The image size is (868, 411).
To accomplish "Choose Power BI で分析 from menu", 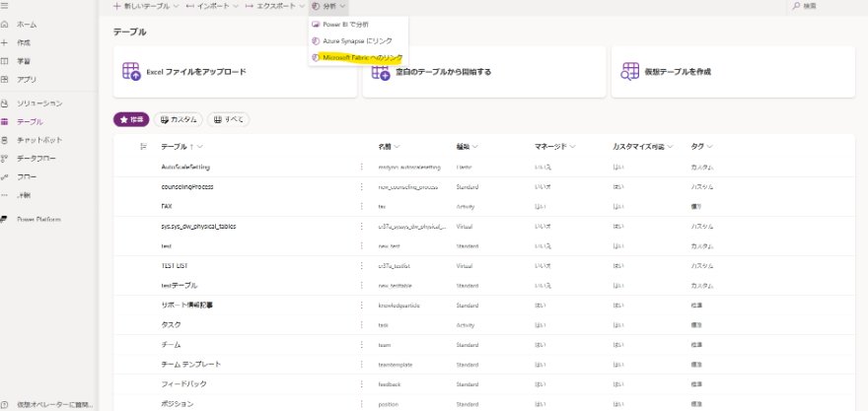I will 358,25.
